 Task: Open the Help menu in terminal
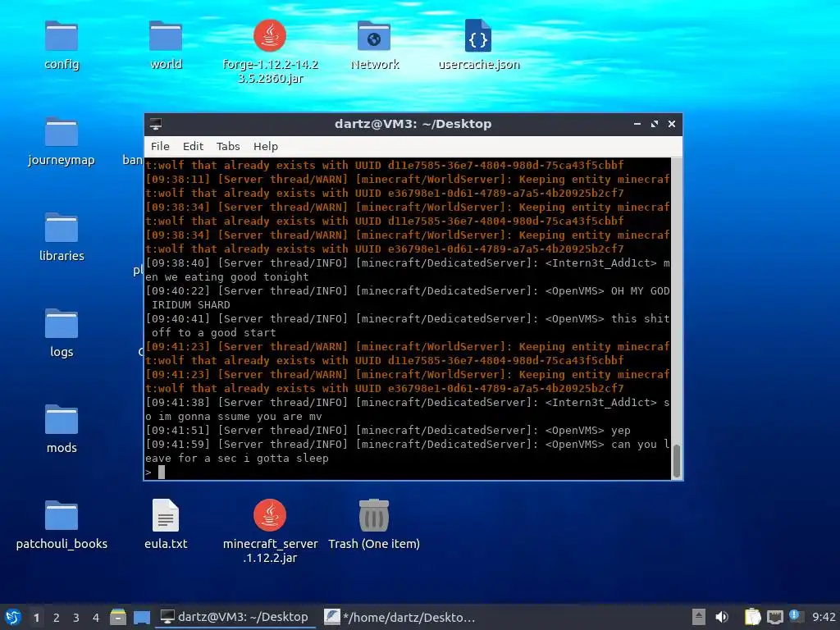pyautogui.click(x=265, y=146)
